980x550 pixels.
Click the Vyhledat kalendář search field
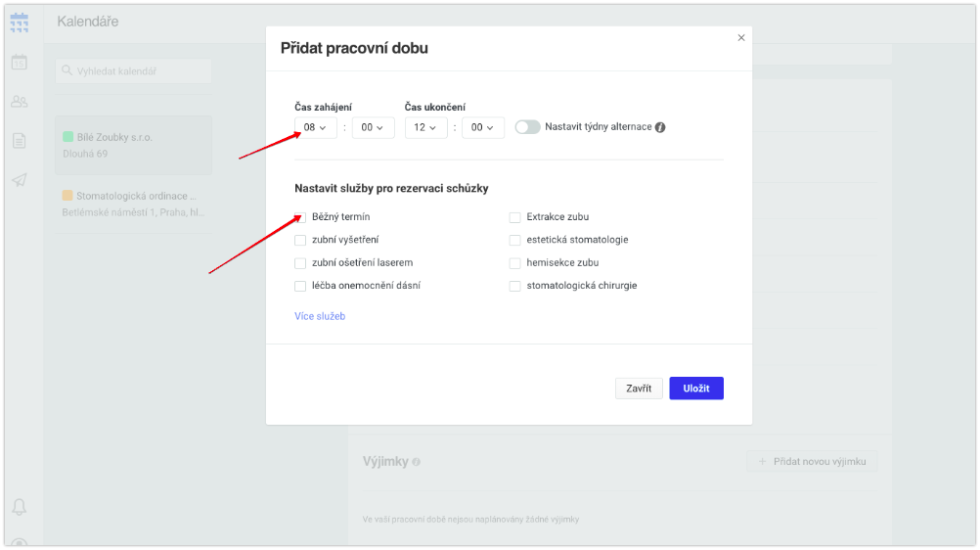click(x=133, y=70)
